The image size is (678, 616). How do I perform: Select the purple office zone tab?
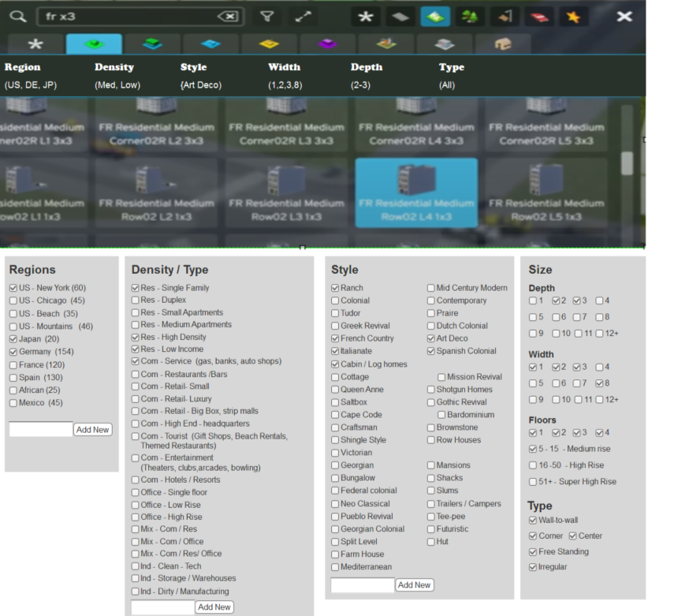(327, 43)
